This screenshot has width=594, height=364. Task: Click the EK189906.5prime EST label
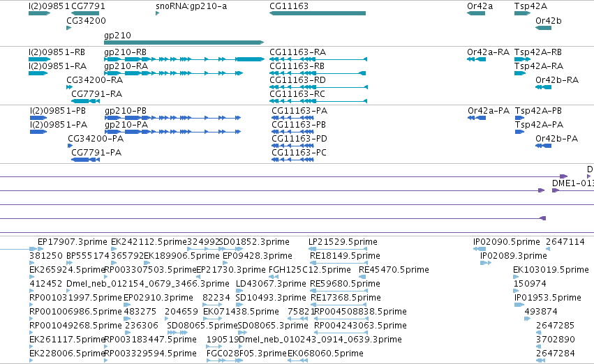[182, 256]
